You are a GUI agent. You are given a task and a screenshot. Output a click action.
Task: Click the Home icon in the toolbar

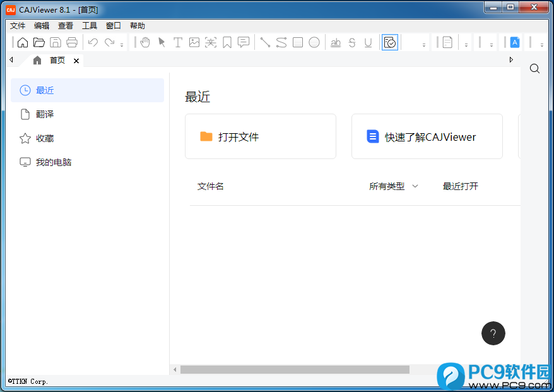[x=23, y=42]
